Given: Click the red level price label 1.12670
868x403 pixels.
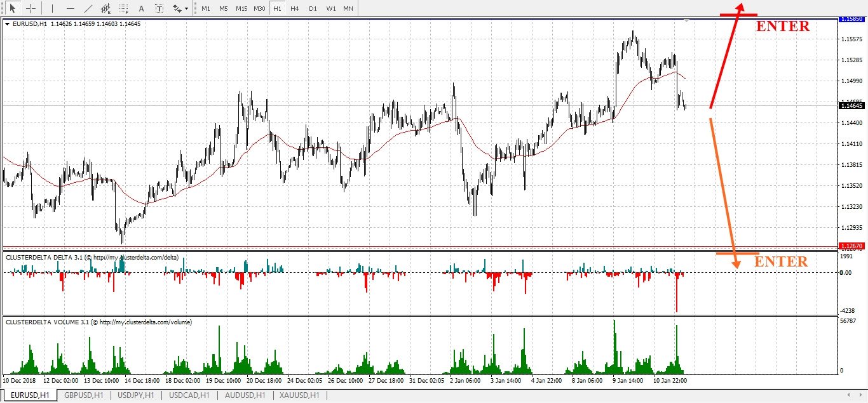Looking at the screenshot, I should [851, 246].
